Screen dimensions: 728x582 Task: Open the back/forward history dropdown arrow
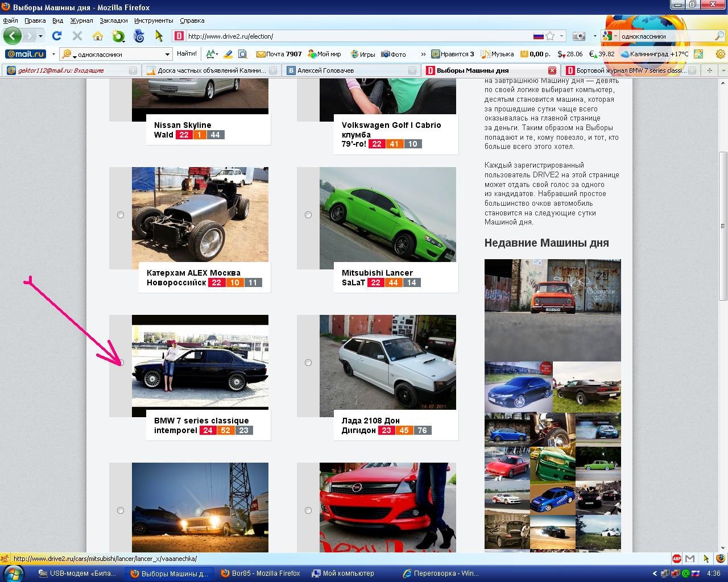(42, 36)
